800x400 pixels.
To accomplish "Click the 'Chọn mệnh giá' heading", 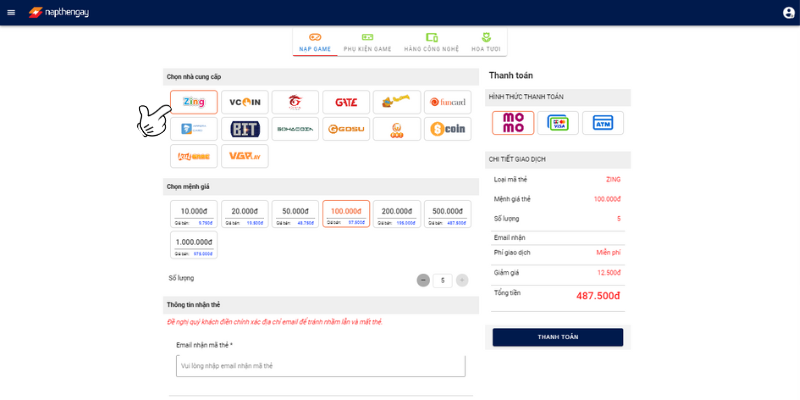I will coord(188,187).
